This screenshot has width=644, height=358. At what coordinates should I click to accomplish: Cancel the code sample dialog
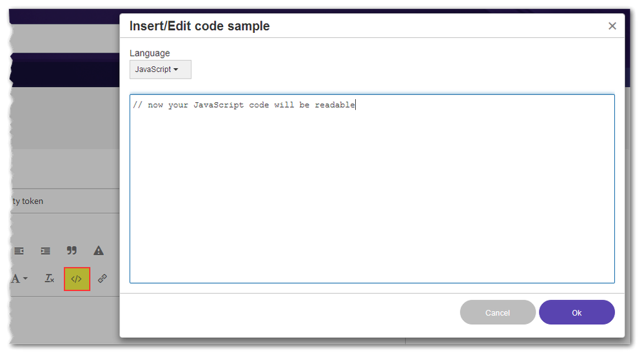[497, 312]
